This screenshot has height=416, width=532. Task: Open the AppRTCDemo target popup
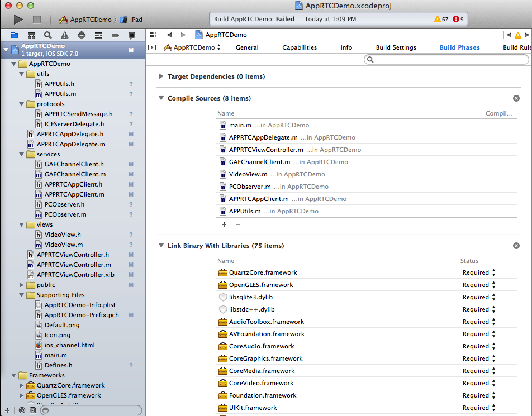pos(192,47)
